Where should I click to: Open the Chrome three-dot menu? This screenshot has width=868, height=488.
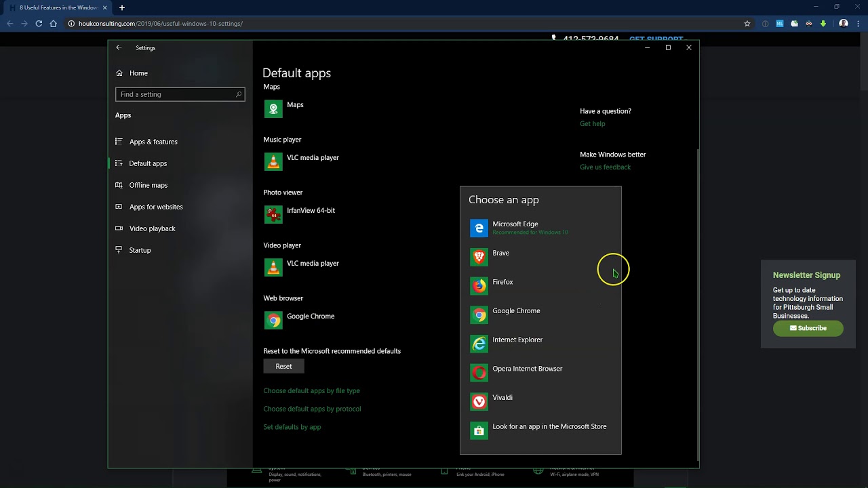point(857,24)
